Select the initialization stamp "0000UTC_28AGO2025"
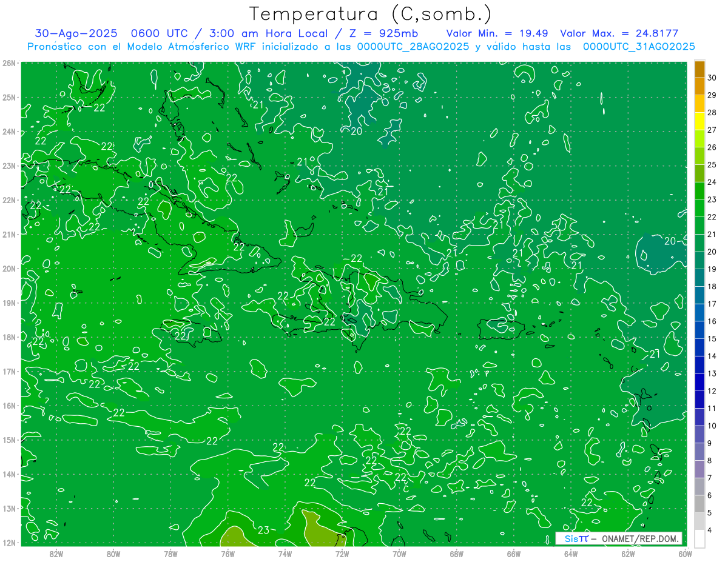The width and height of the screenshot is (728, 562). coord(413,47)
